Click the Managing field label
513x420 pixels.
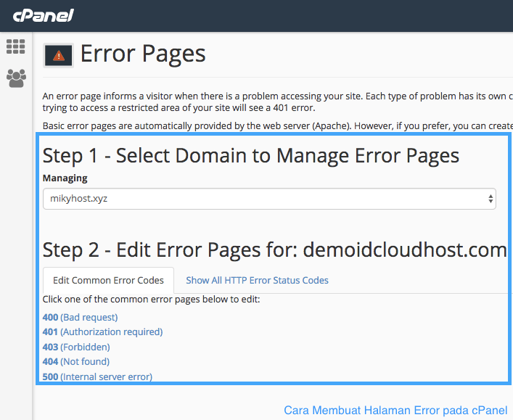tap(65, 178)
